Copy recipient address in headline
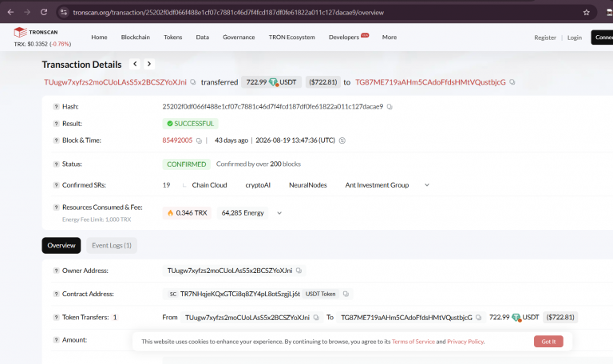The image size is (613, 364). tap(512, 82)
